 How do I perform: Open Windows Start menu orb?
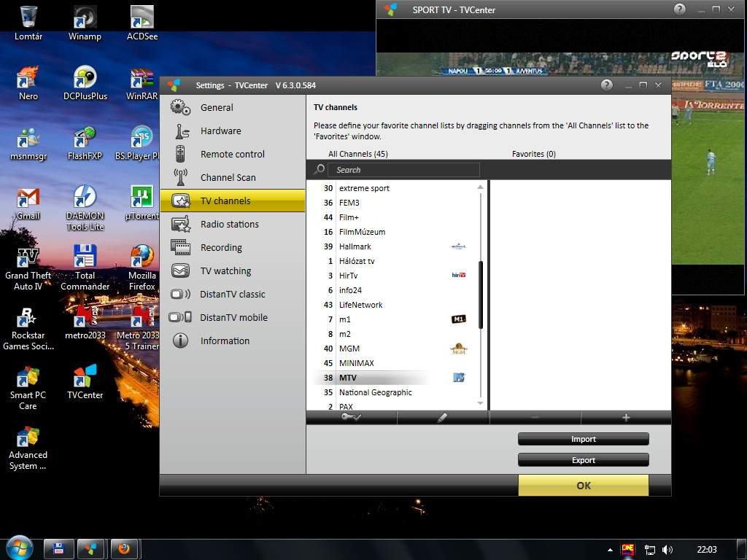point(20,548)
